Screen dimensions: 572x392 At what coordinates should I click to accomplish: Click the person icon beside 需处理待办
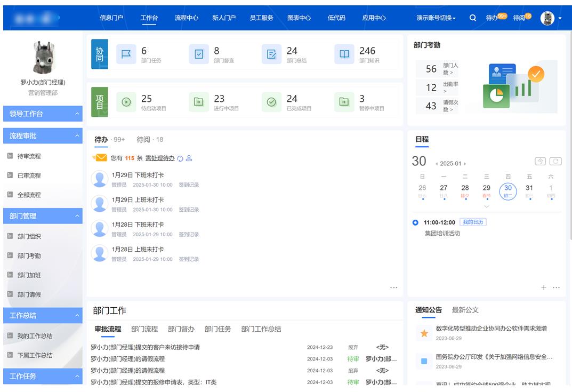[189, 158]
